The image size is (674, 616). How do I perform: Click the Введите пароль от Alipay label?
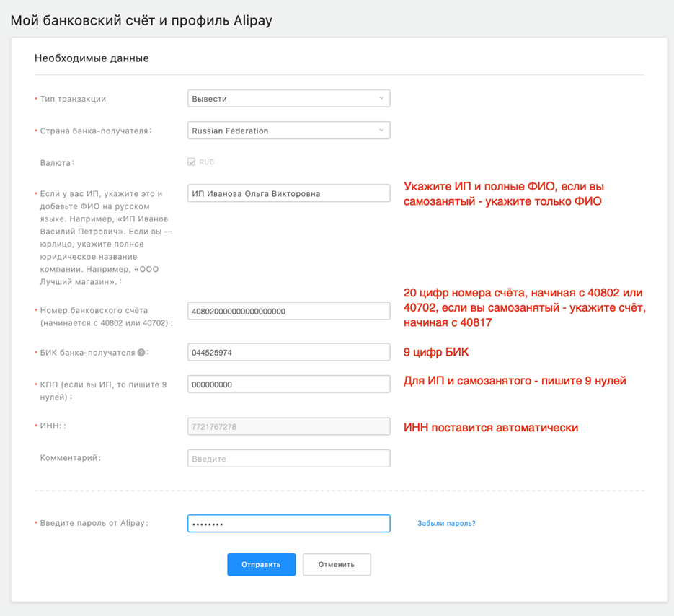94,523
